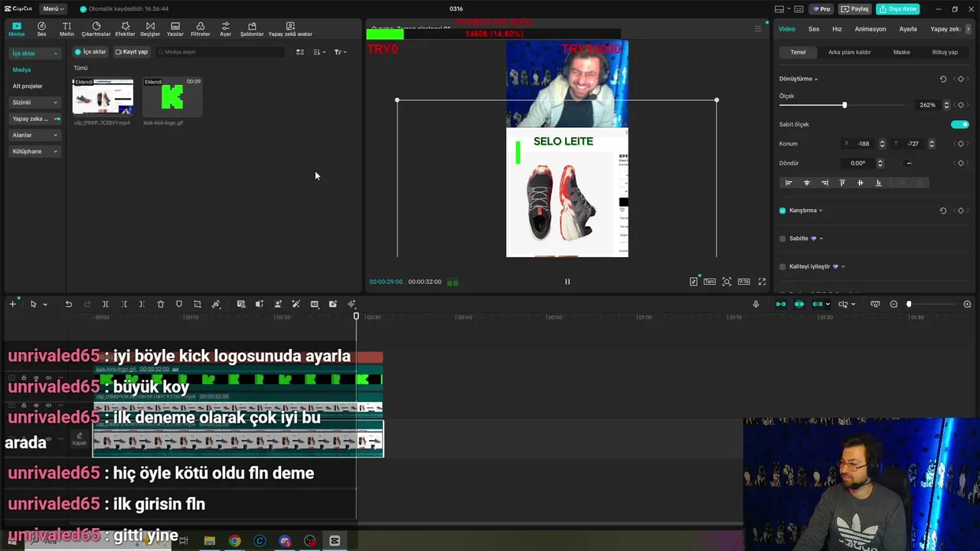Image resolution: width=980 pixels, height=551 pixels.
Task: Add a position keyframe for Konum
Action: coord(961,144)
